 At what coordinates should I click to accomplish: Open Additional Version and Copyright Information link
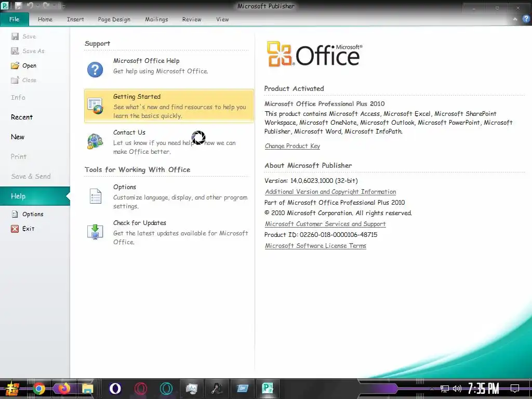330,192
